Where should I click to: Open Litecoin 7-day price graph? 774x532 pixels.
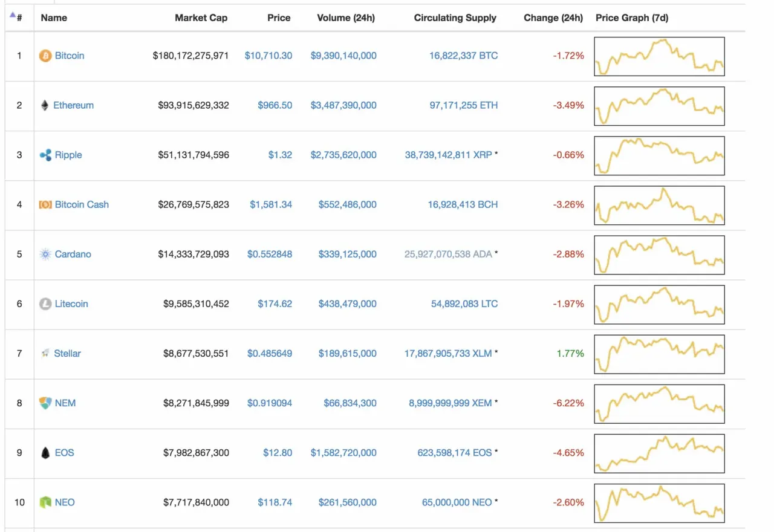(x=659, y=305)
